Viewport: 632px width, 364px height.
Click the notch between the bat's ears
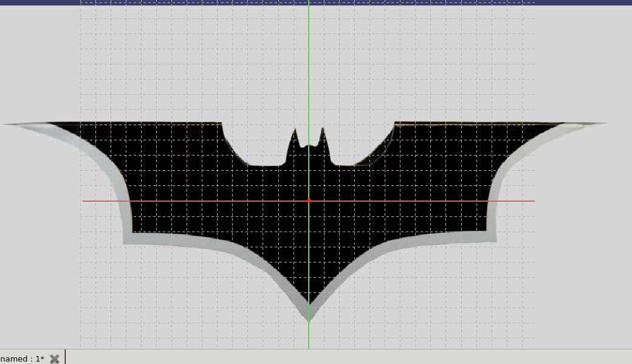pos(309,146)
